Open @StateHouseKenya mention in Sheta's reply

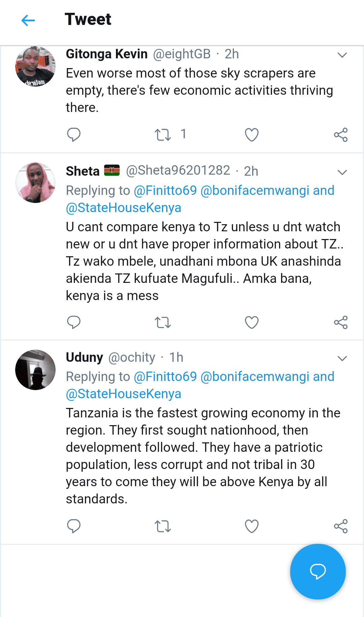pyautogui.click(x=124, y=208)
